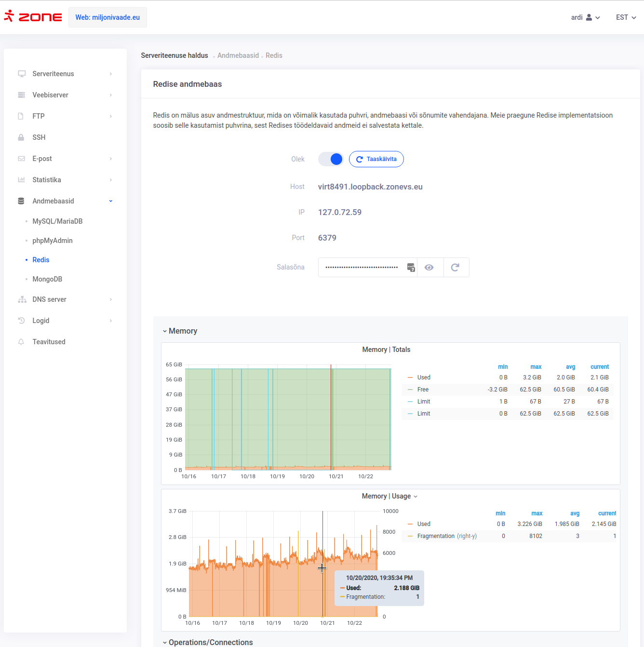This screenshot has width=644, height=647.
Task: Click the SSH lock icon
Action: tap(21, 137)
